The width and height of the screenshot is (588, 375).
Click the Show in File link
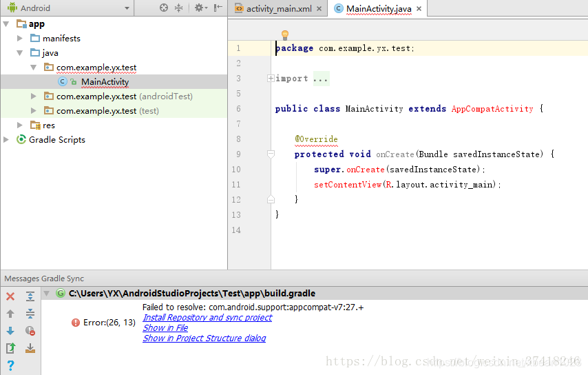(165, 327)
